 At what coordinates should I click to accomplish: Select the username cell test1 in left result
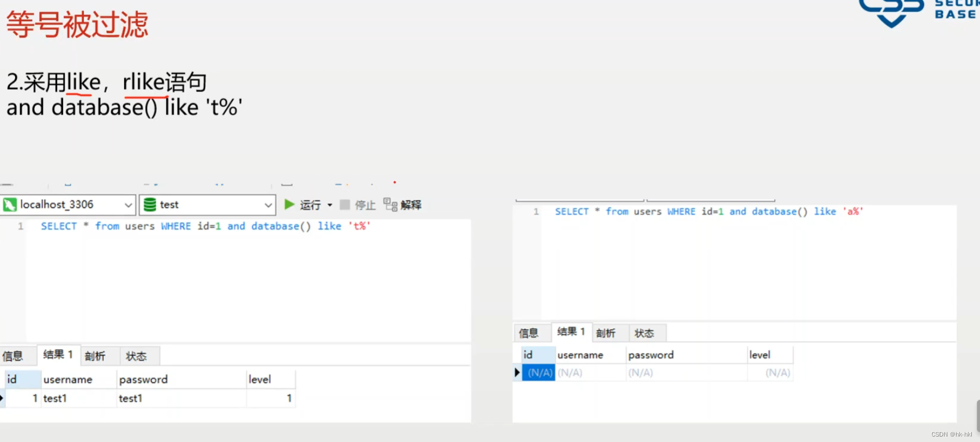click(79, 398)
